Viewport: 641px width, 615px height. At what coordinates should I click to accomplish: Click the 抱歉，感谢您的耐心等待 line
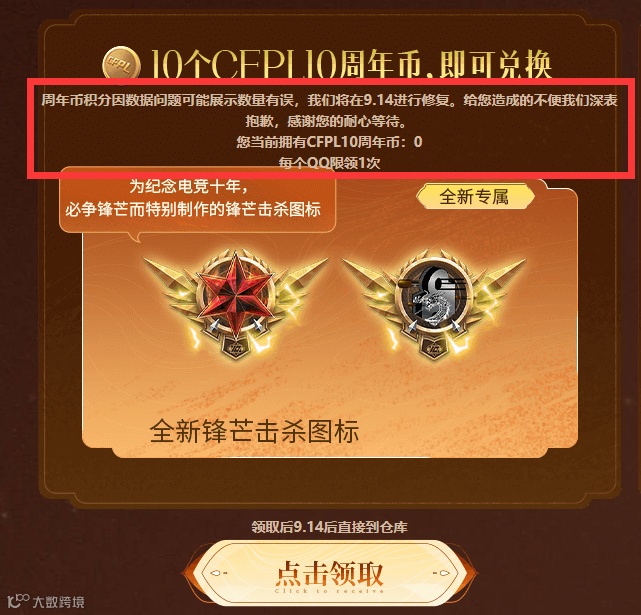[326, 121]
